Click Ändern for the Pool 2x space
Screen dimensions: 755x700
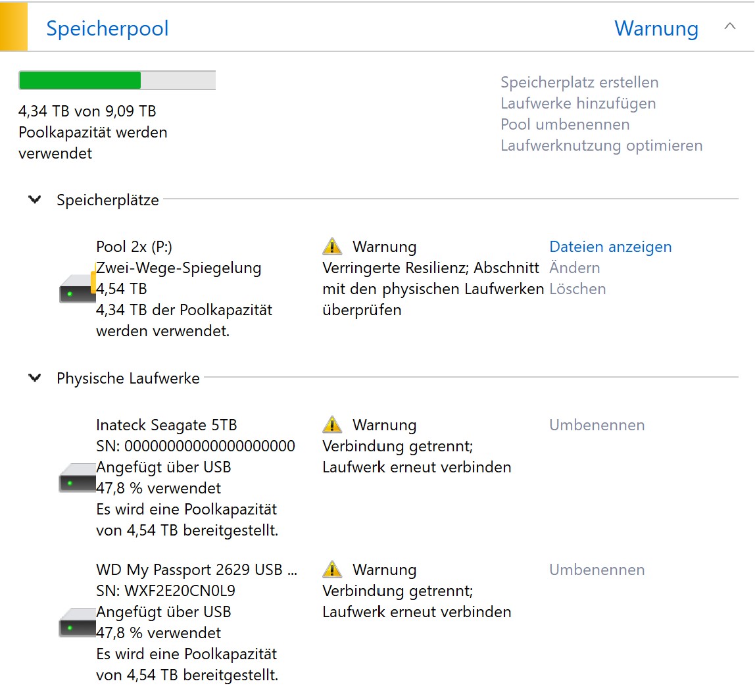point(574,267)
